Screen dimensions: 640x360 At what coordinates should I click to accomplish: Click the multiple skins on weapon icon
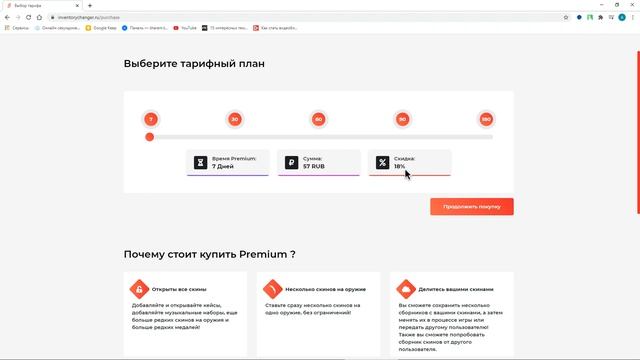point(273,289)
